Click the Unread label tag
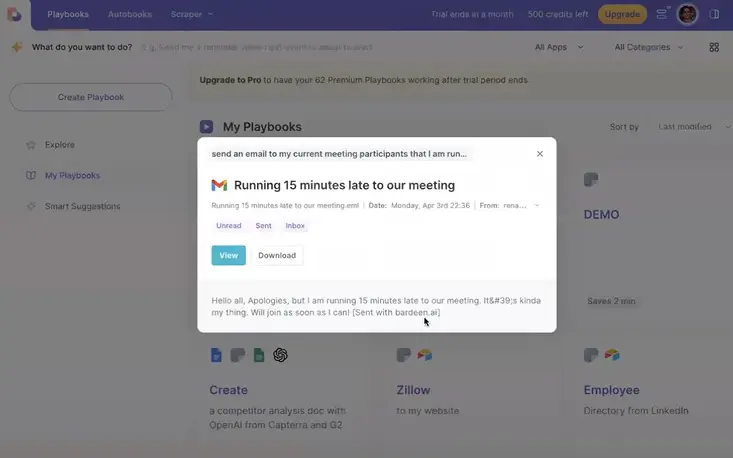The width and height of the screenshot is (733, 458). point(229,226)
